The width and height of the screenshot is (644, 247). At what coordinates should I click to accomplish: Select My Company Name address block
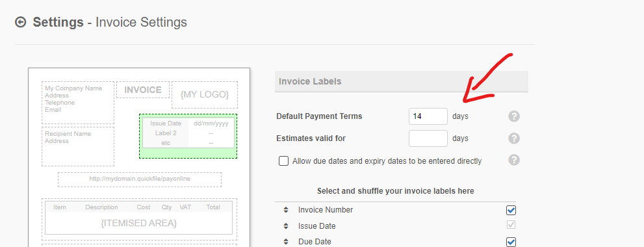[78, 103]
